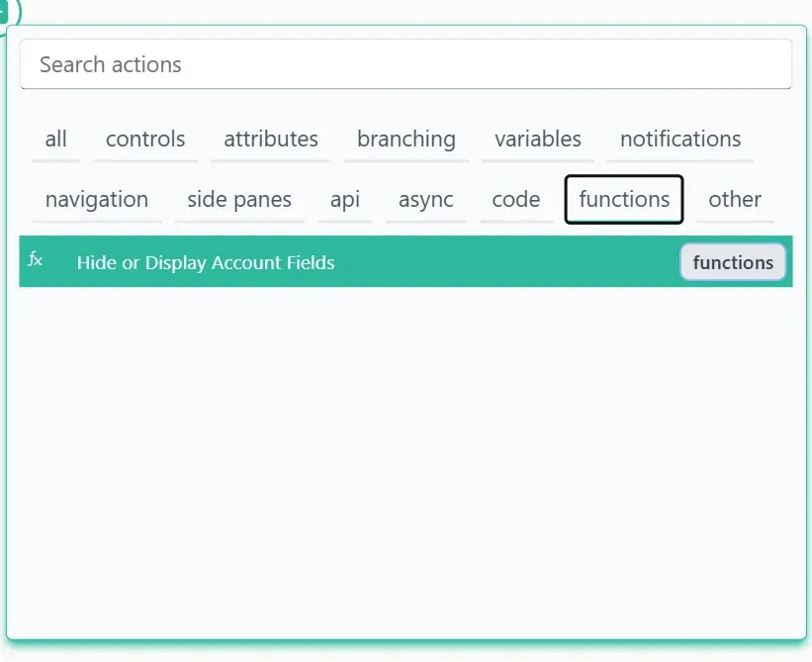The height and width of the screenshot is (662, 812).
Task: Click the 'Search actions' input field
Action: [406, 63]
